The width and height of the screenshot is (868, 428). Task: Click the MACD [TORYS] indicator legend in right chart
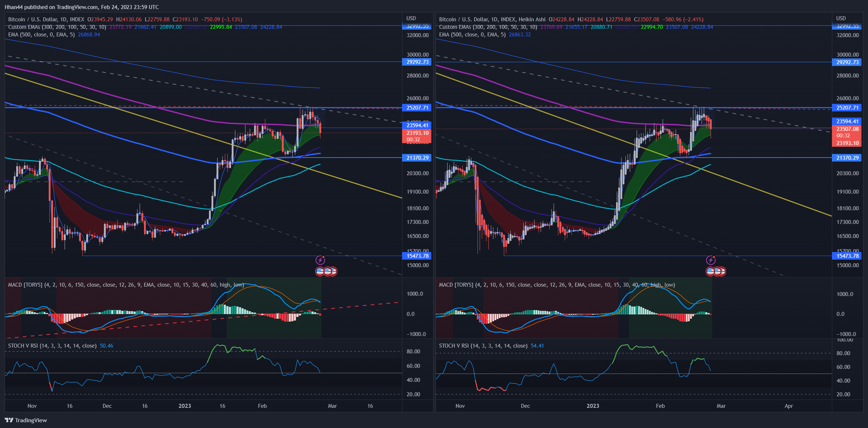[557, 285]
